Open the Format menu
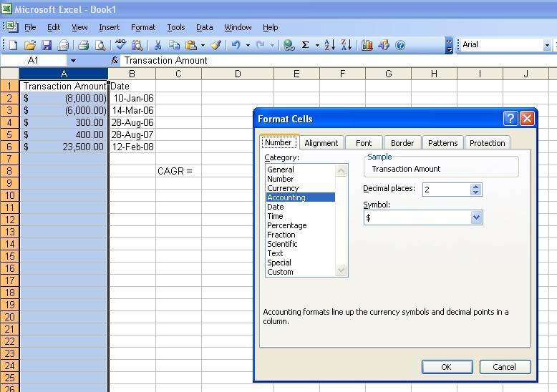 pos(143,27)
